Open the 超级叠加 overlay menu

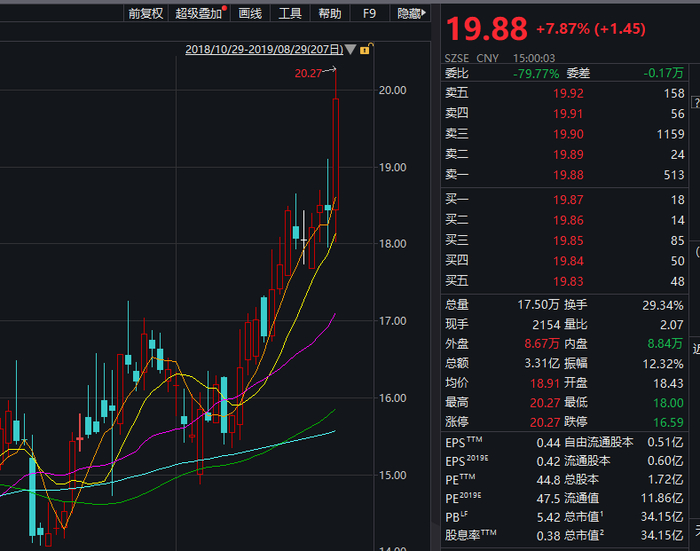199,14
